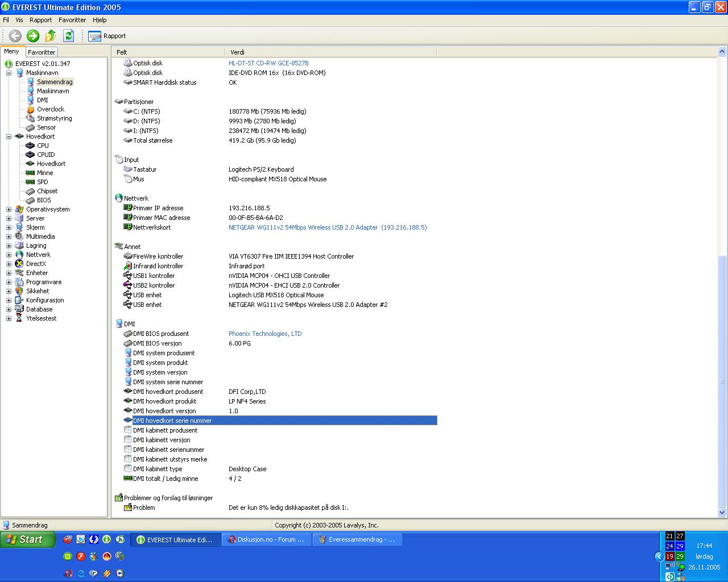Viewport: 728px width, 582px height.
Task: Select the Sensor icon in tree
Action: pyautogui.click(x=31, y=127)
